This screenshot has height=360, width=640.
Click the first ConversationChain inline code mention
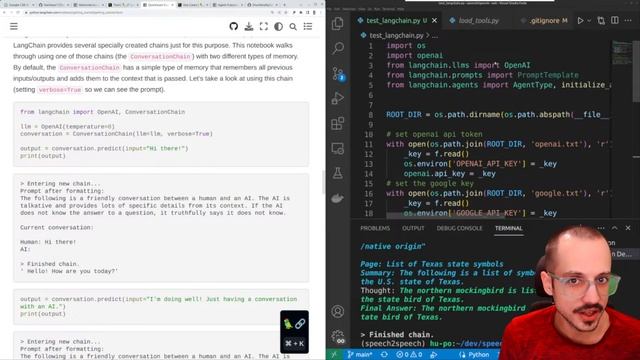[160, 57]
